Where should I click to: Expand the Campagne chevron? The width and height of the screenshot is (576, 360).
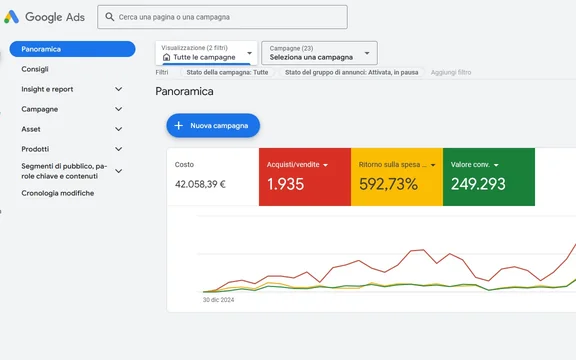(118, 109)
